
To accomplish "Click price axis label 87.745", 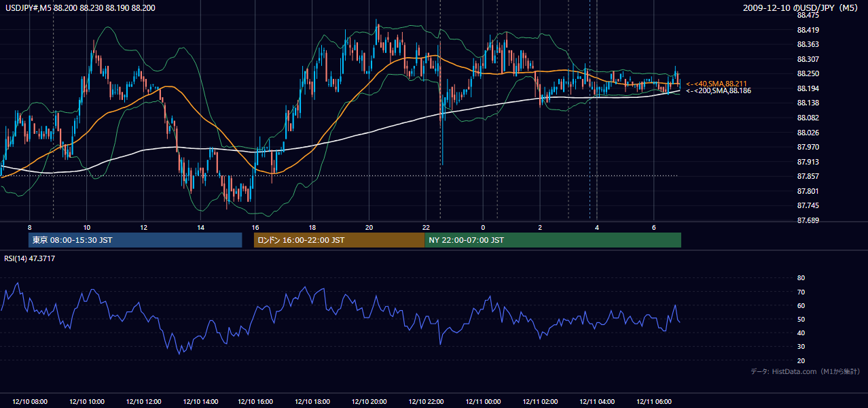I will tap(808, 205).
